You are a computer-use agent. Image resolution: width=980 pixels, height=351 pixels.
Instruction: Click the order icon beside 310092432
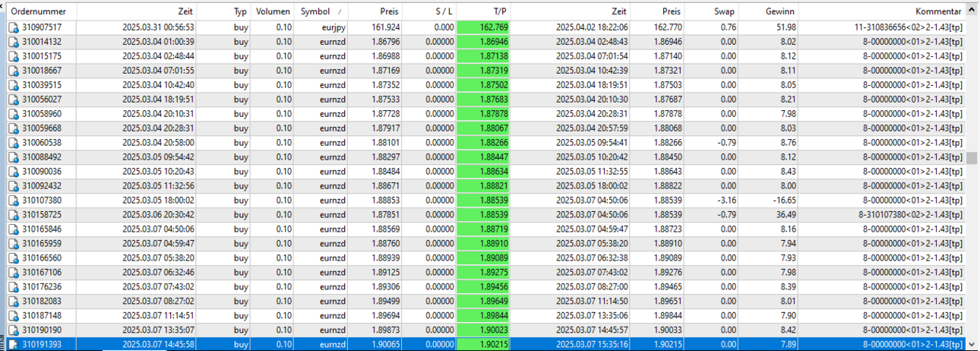point(13,186)
